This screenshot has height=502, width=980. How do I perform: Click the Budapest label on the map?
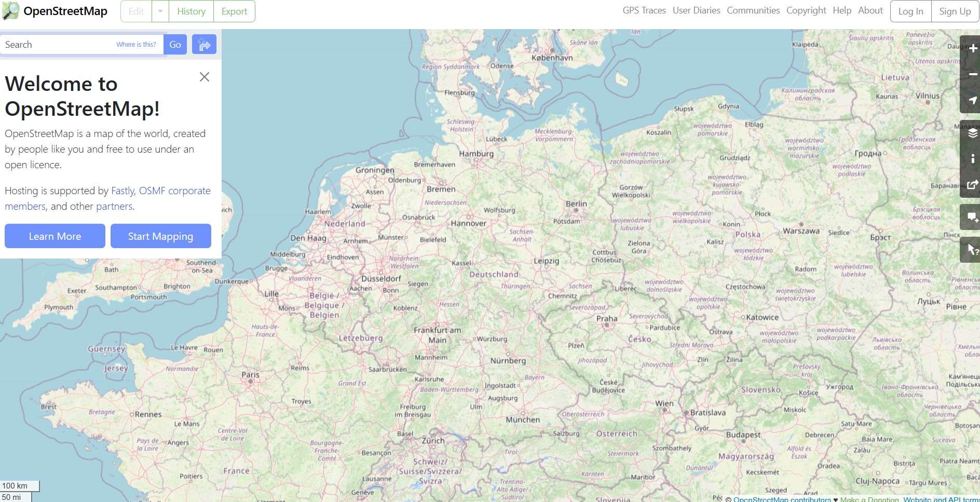743,435
